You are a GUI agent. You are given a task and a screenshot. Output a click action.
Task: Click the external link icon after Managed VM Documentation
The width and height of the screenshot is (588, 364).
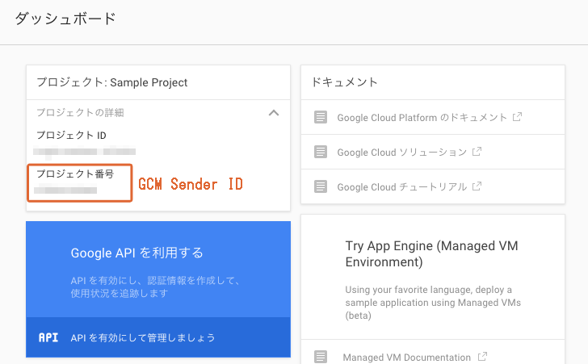(483, 356)
